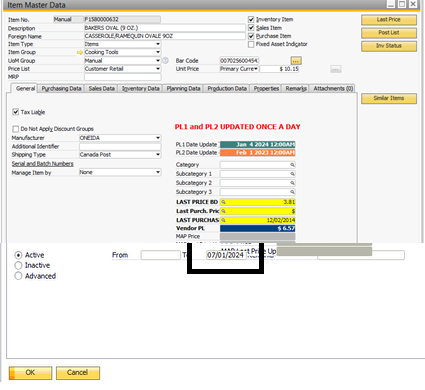Open the LAST PRICE BD lookup icon
This screenshot has width=425, height=390.
tap(223, 202)
